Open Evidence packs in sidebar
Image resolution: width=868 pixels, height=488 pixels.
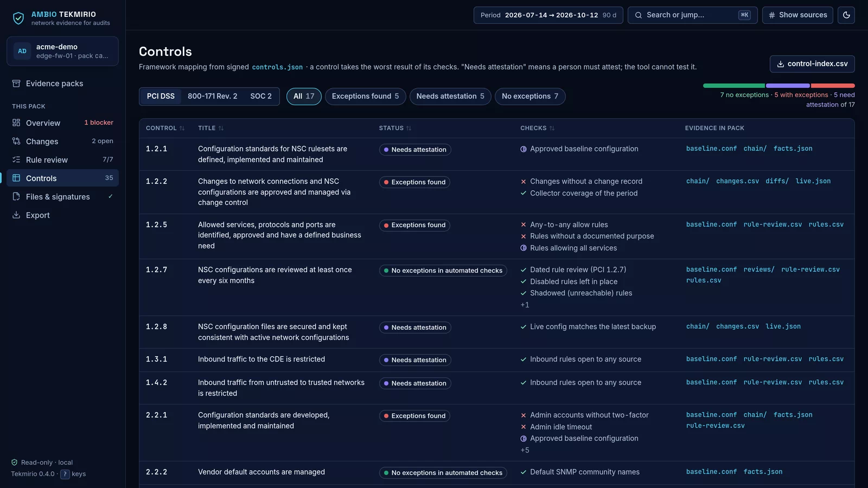[x=62, y=84]
